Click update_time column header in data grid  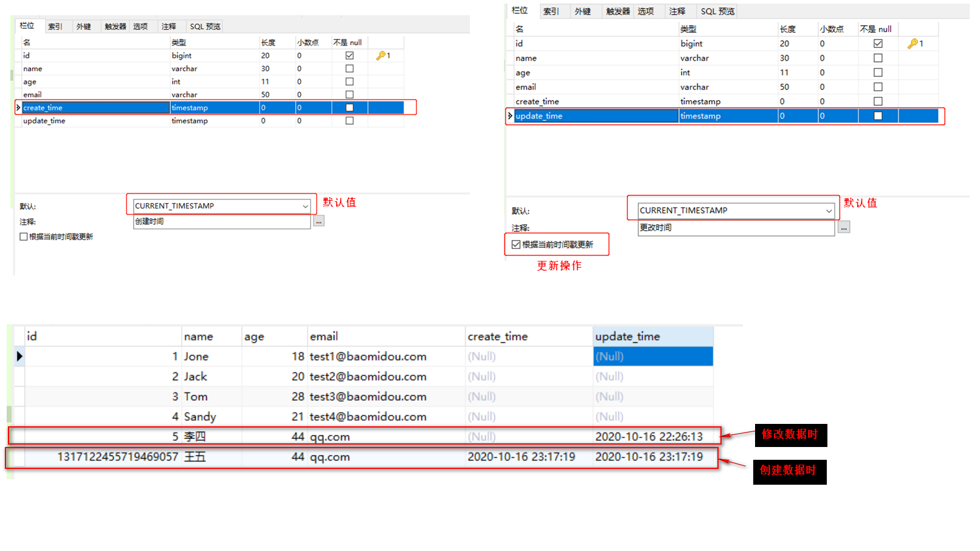pyautogui.click(x=653, y=336)
